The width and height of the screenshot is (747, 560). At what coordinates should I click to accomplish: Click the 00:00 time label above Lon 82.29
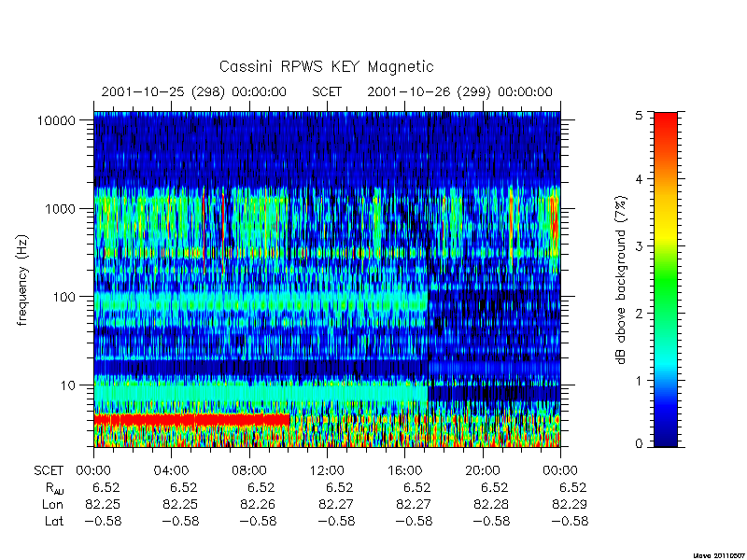click(560, 471)
